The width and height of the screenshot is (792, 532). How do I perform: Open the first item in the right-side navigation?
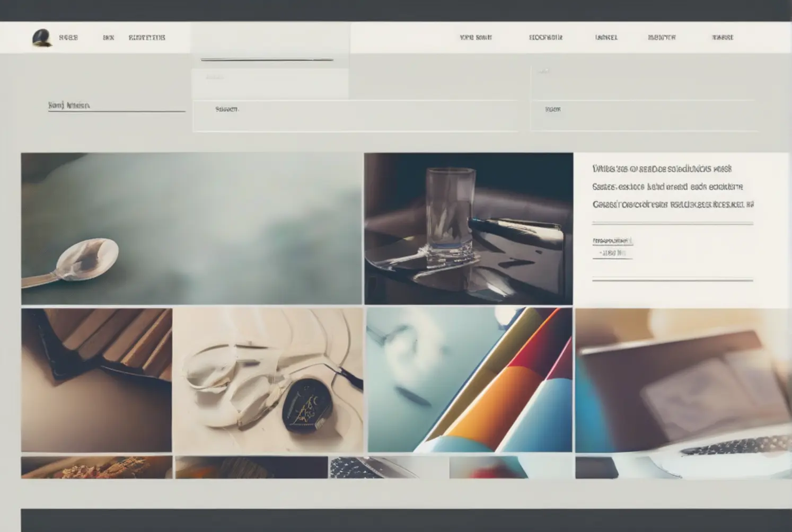coord(476,38)
